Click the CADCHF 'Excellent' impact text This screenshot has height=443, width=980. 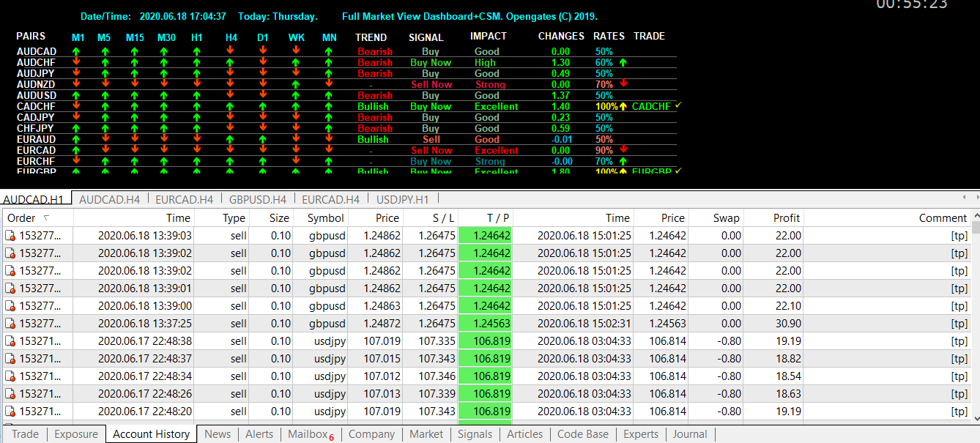496,106
